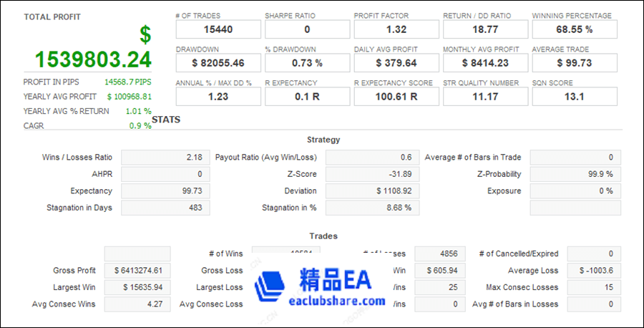The height and width of the screenshot is (328, 644).
Task: Click the Return / DD Ratio value 18.77
Action: point(485,29)
